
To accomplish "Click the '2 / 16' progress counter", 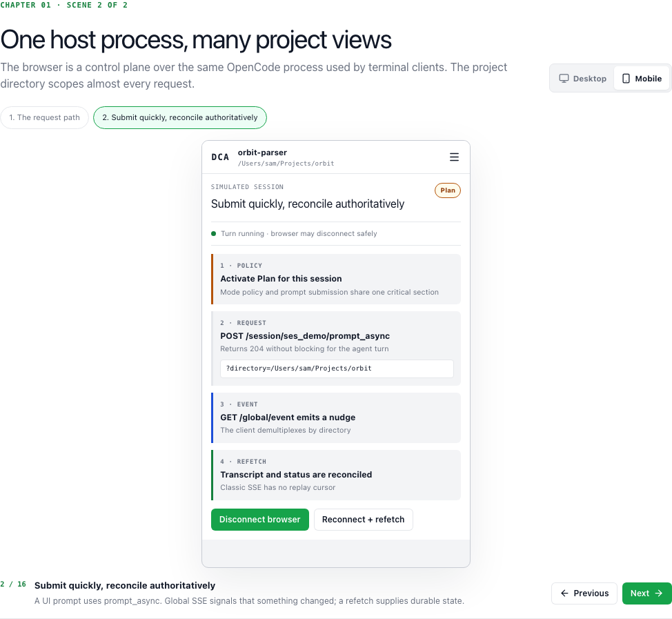I will (13, 584).
